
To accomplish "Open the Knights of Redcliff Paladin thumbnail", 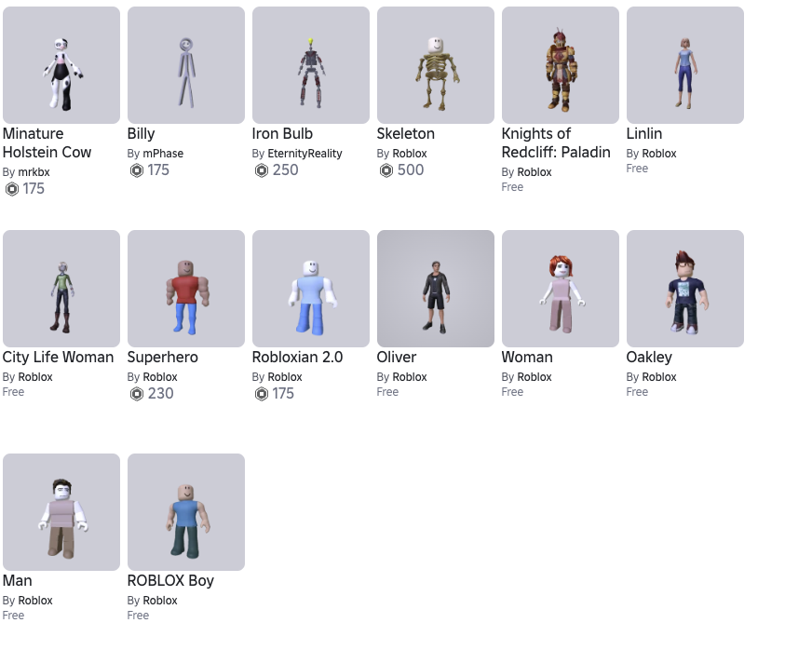I will pyautogui.click(x=561, y=65).
